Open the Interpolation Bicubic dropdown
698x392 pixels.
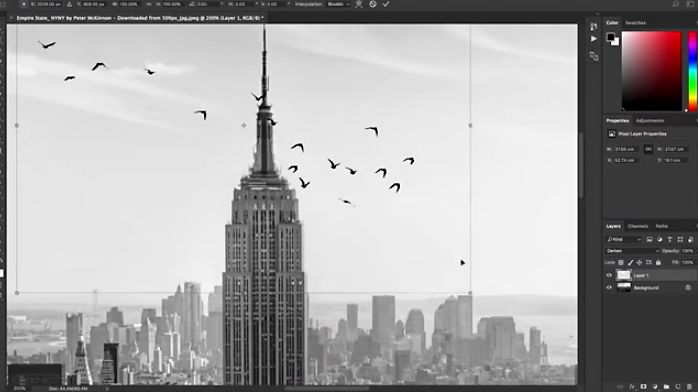338,4
